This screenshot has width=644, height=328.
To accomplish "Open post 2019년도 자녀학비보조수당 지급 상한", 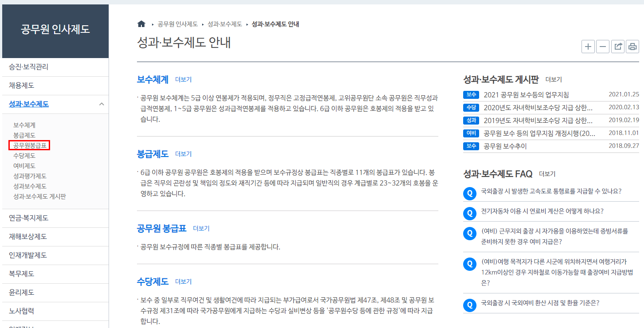I will pos(538,121).
